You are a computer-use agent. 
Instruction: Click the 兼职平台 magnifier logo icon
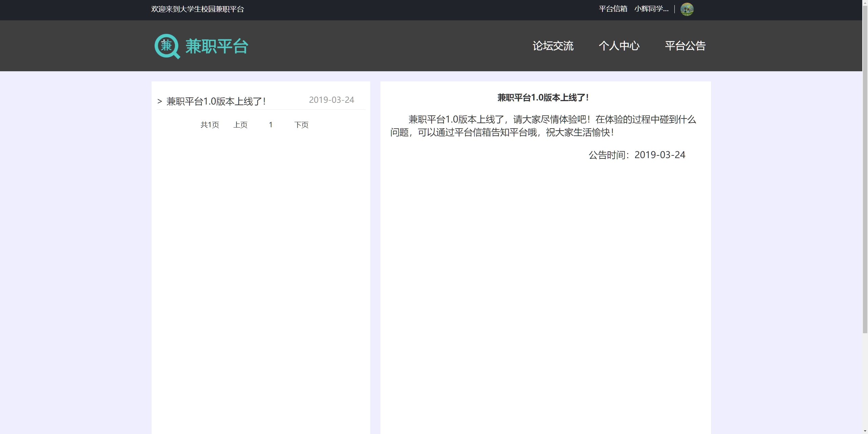[167, 46]
